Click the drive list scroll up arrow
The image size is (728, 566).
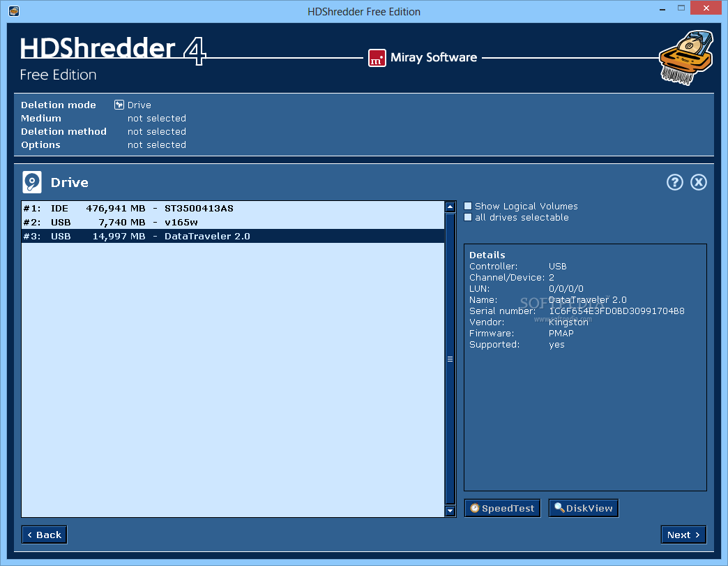[x=450, y=207]
